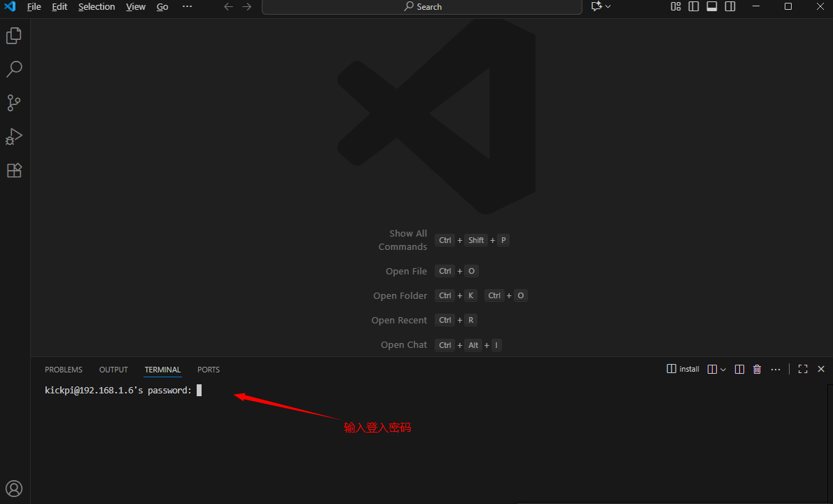This screenshot has height=504, width=833.
Task: Toggle the secondary side bar
Action: point(731,6)
